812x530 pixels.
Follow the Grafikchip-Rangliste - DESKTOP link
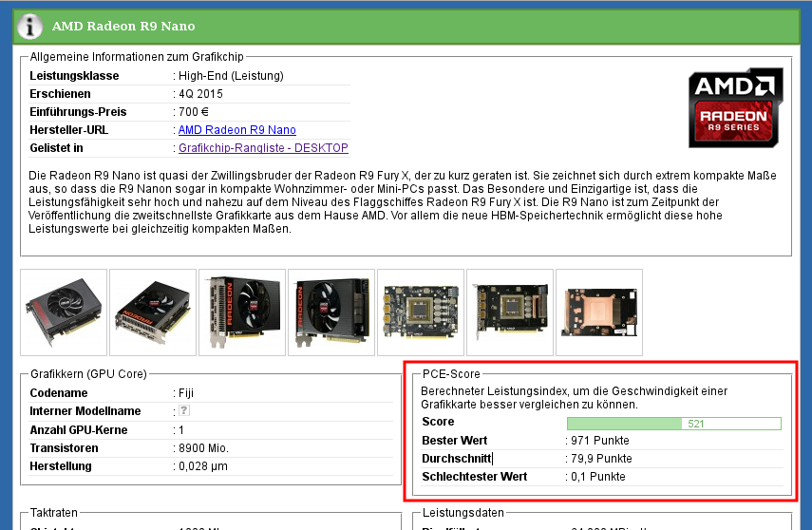[263, 148]
